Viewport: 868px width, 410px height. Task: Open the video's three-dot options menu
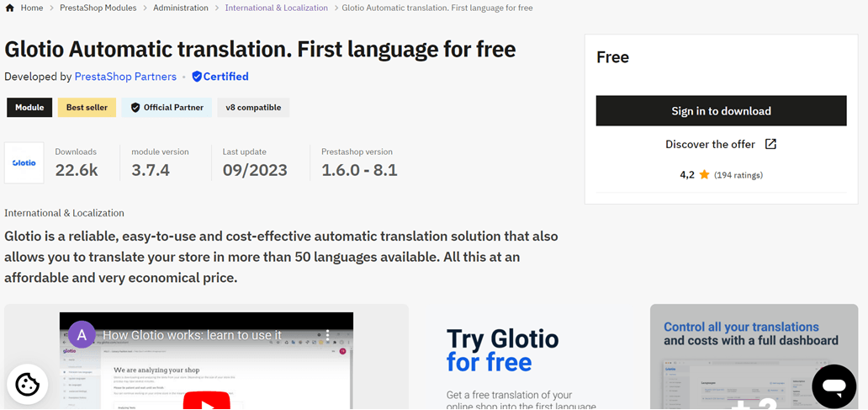point(328,335)
